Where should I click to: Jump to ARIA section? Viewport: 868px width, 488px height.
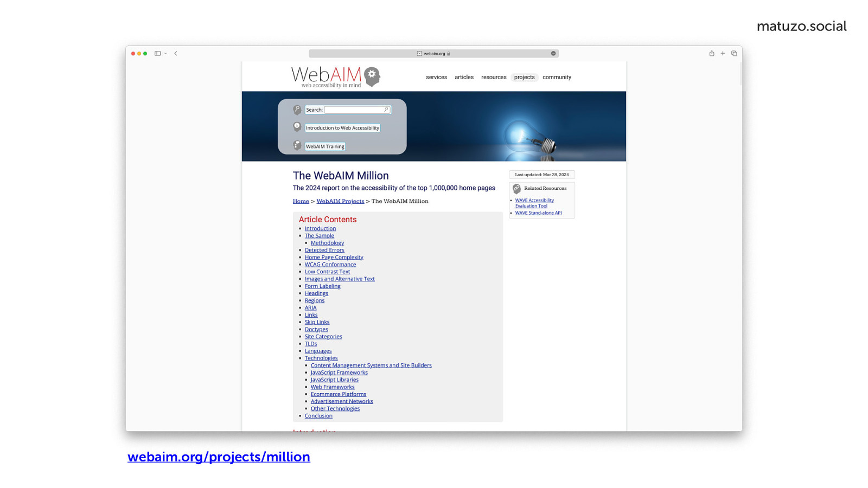coord(310,307)
